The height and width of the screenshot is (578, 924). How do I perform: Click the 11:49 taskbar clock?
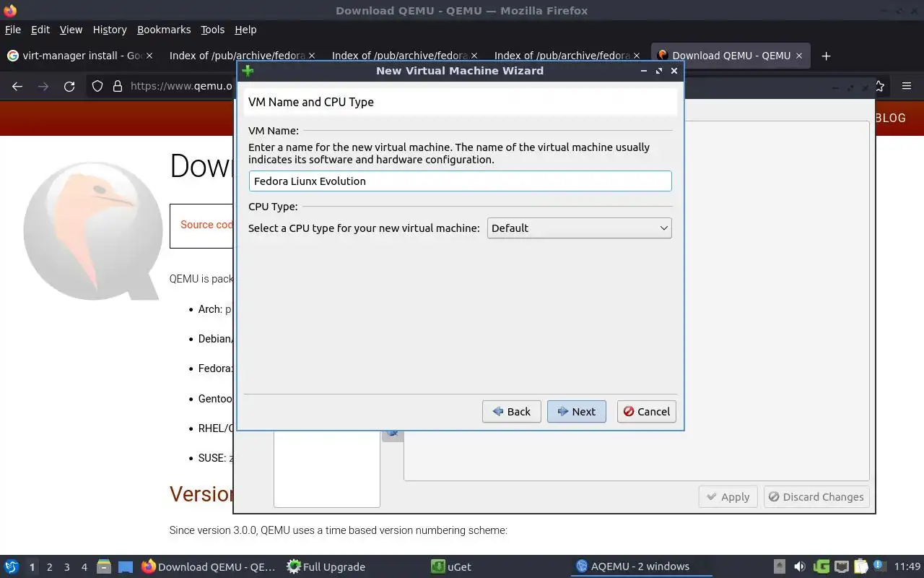[x=907, y=567]
